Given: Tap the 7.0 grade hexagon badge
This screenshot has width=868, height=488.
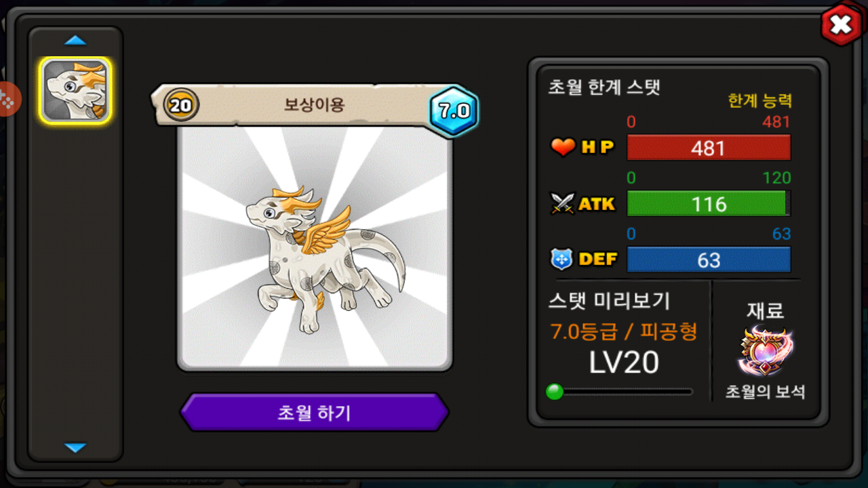Looking at the screenshot, I should pyautogui.click(x=454, y=110).
